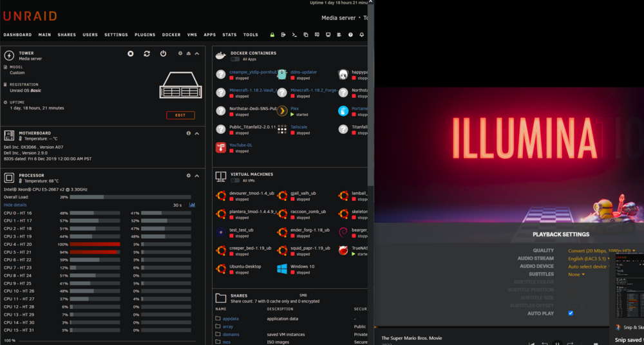Open the VMs menu item
Image resolution: width=644 pixels, height=345 pixels.
click(x=192, y=35)
